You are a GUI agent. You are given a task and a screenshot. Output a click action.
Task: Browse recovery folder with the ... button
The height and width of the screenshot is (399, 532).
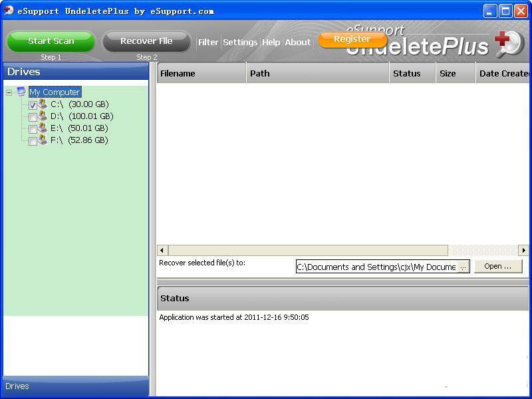464,267
